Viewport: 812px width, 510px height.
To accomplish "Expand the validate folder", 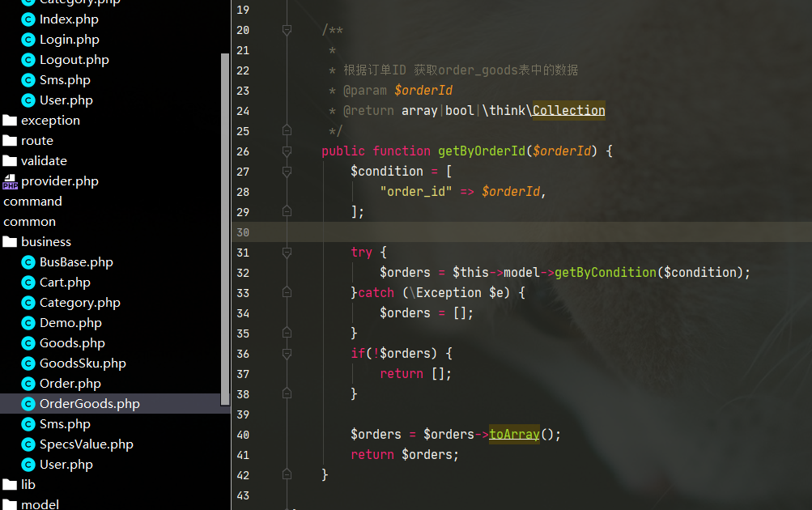I will (44, 161).
